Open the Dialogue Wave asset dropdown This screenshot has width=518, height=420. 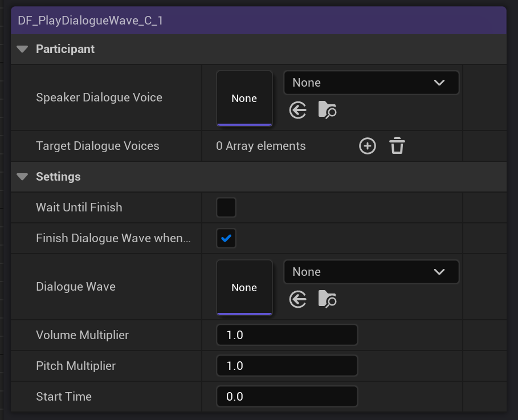371,272
